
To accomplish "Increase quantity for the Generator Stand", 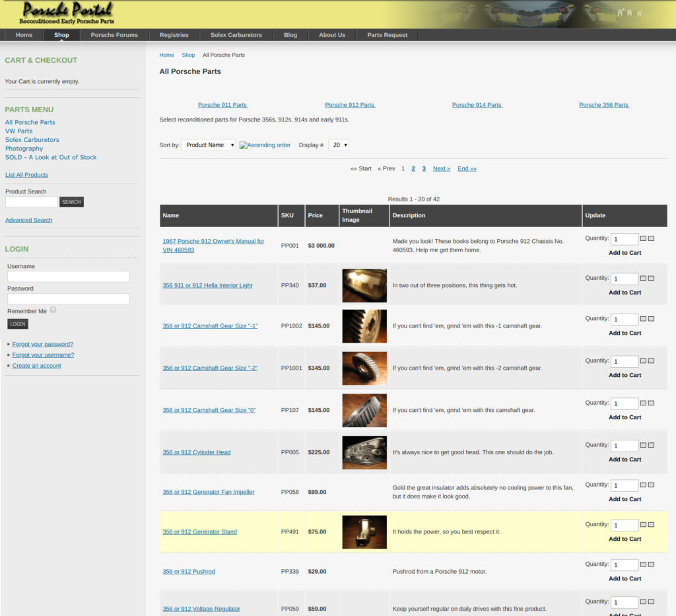I will [x=643, y=524].
